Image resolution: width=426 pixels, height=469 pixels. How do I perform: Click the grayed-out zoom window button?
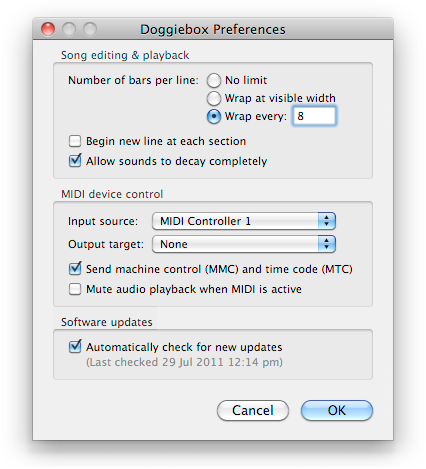90,29
